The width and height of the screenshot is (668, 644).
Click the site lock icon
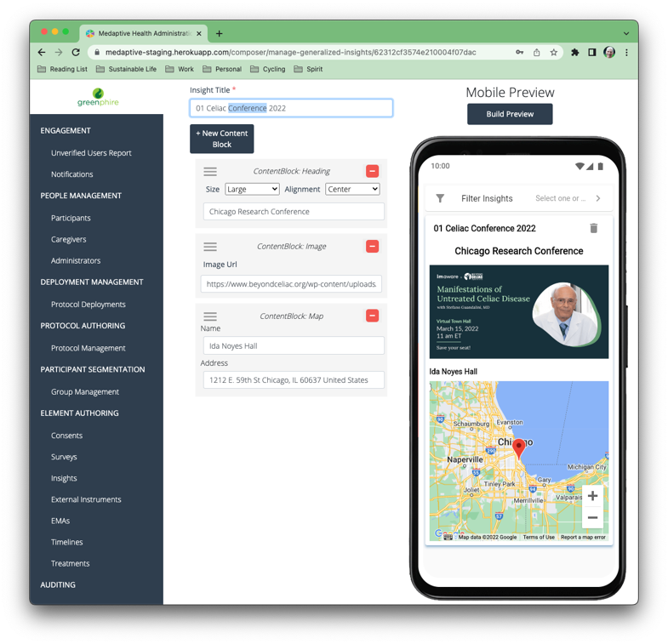[97, 53]
